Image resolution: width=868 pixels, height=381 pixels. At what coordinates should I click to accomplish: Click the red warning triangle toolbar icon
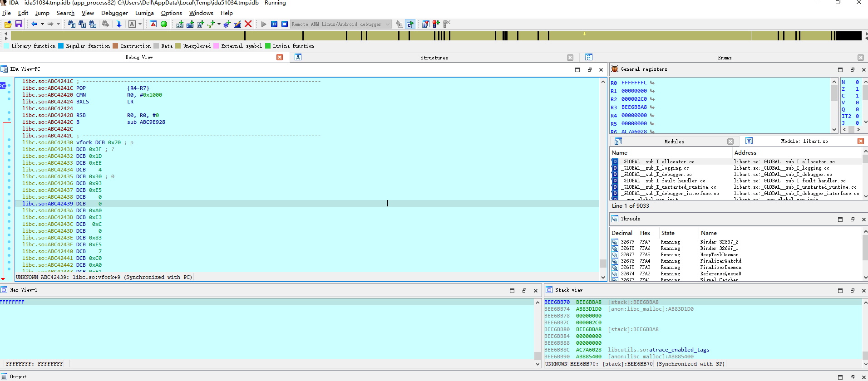tap(153, 24)
